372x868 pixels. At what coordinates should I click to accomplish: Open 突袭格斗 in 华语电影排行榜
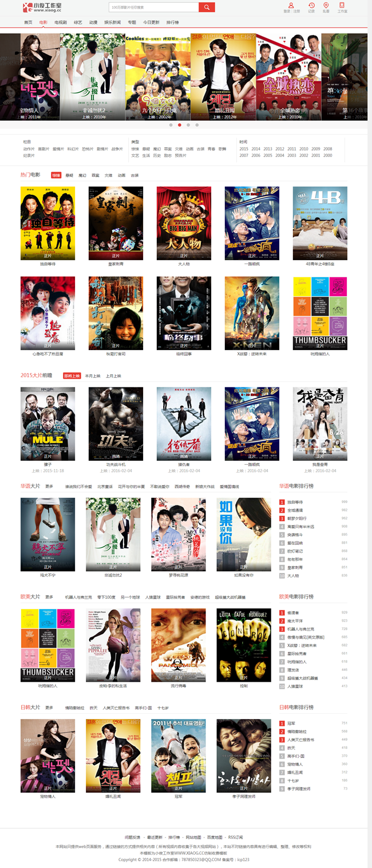(x=295, y=535)
